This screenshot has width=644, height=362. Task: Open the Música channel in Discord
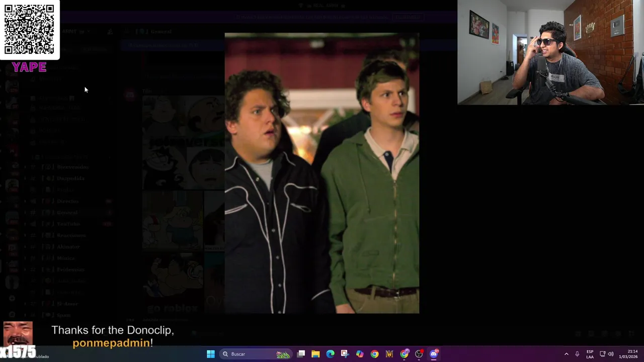click(66, 258)
